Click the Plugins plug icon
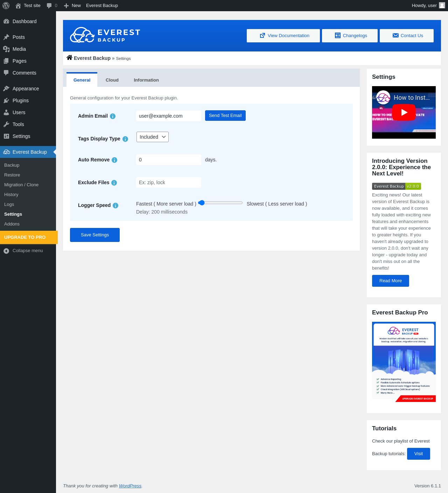Screen dimensions: 448x493 click(x=6, y=100)
